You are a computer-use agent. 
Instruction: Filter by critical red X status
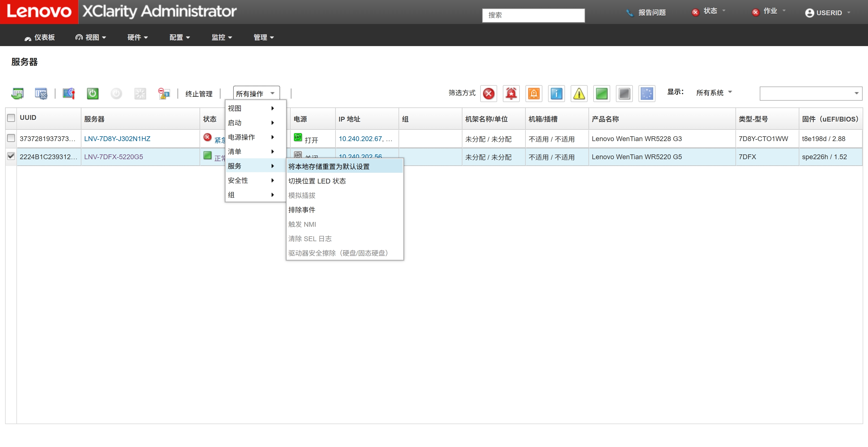488,93
